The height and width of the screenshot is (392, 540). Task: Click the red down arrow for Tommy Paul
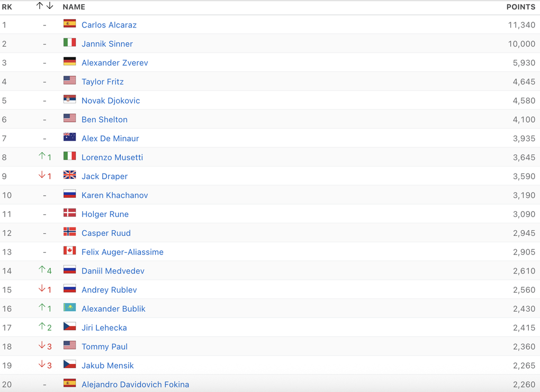click(x=42, y=346)
